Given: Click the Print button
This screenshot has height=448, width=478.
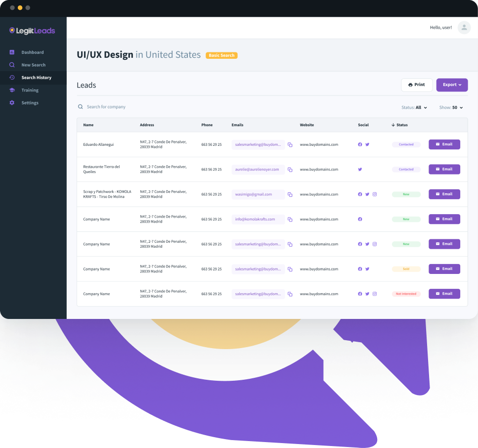Looking at the screenshot, I should tap(416, 85).
